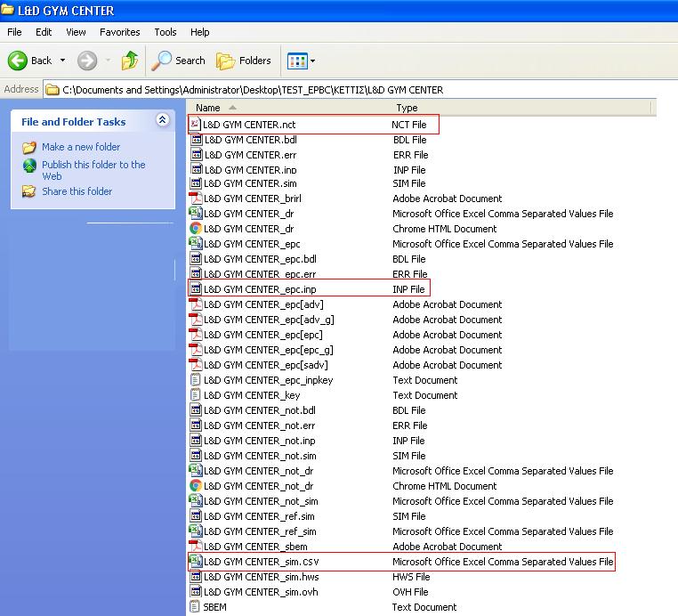The height and width of the screenshot is (616, 678).
Task: Open the Favorites menu
Action: (120, 32)
